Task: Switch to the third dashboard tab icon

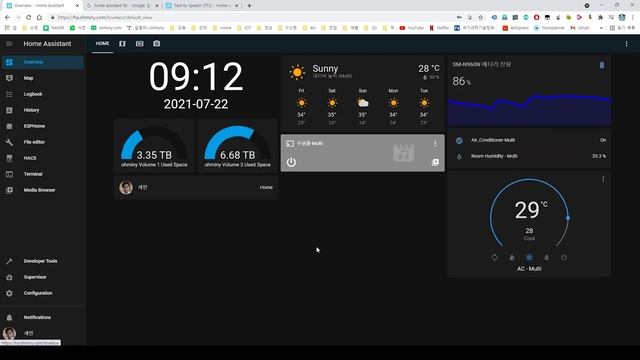Action: [140, 43]
